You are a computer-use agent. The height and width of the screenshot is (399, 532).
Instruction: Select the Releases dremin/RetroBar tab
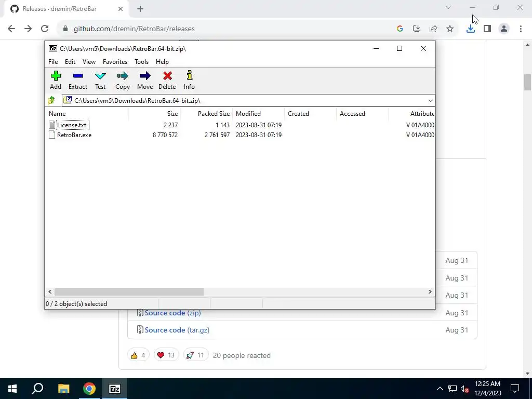coord(66,9)
